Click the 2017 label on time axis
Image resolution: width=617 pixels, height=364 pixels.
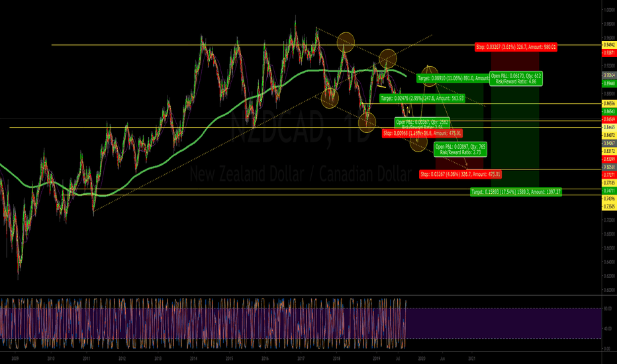coord(301,359)
